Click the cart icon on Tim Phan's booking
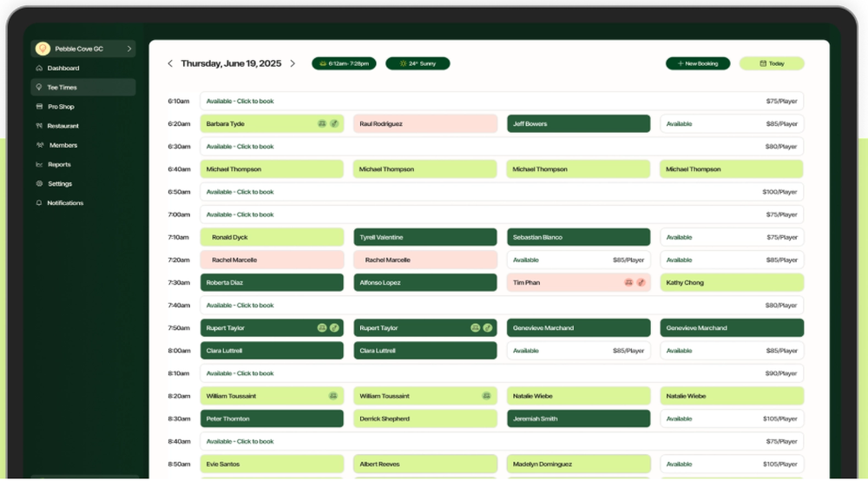 tap(628, 282)
